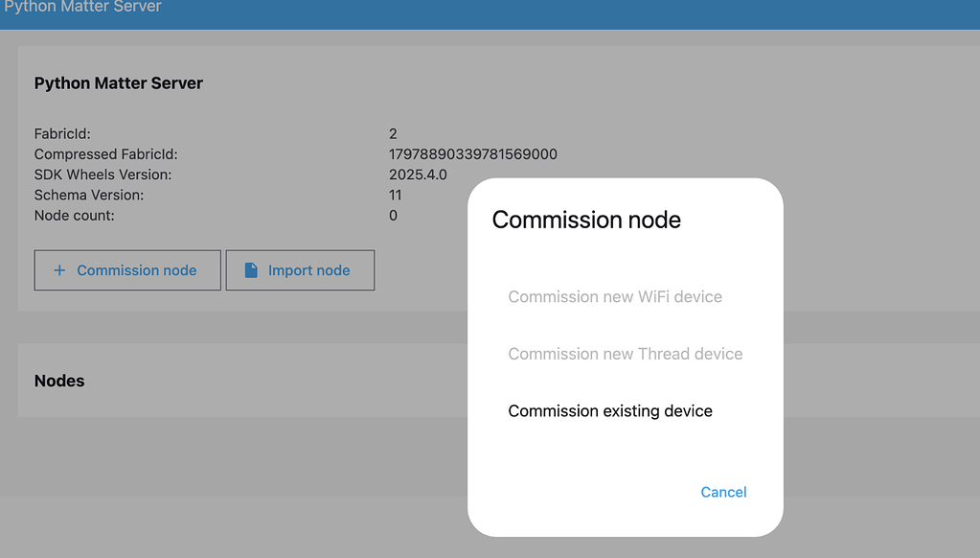Viewport: 980px width, 558px height.
Task: Select Commission new WiFi device option
Action: click(x=614, y=296)
